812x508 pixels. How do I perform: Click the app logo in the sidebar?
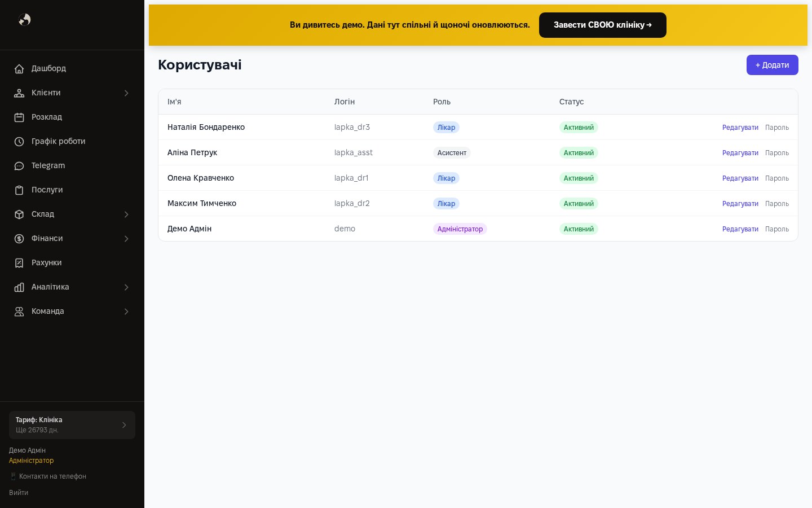coord(25,20)
